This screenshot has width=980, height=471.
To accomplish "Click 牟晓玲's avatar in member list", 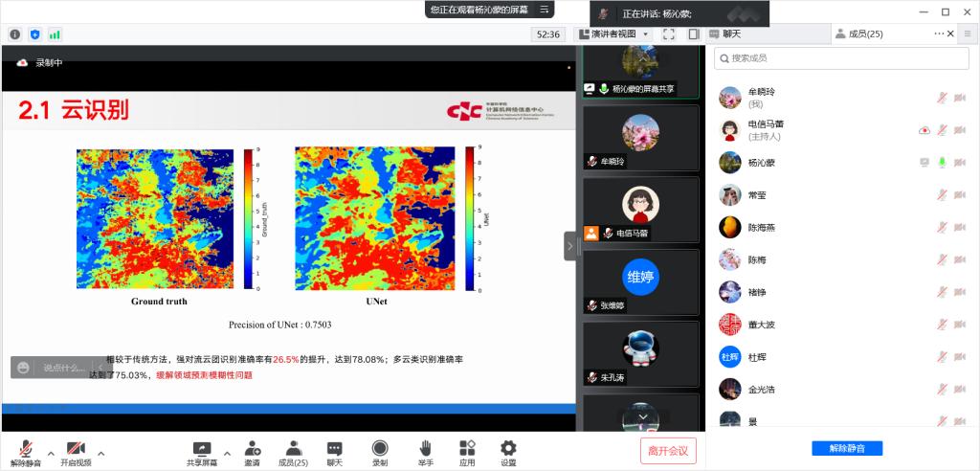I will (729, 98).
